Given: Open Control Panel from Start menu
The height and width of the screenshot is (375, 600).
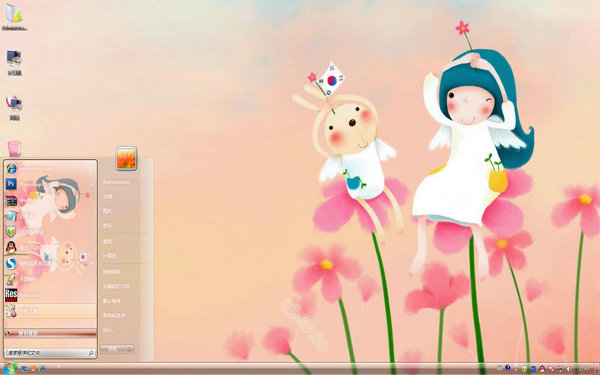Looking at the screenshot, I should (x=112, y=271).
